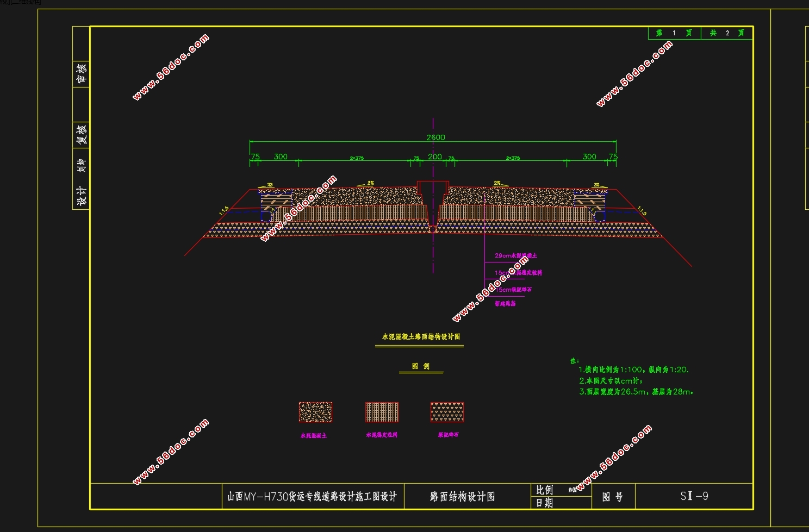Viewport: 809px width, 532px height.
Task: Select the 29cm concrete layer callout label
Action: click(x=515, y=255)
